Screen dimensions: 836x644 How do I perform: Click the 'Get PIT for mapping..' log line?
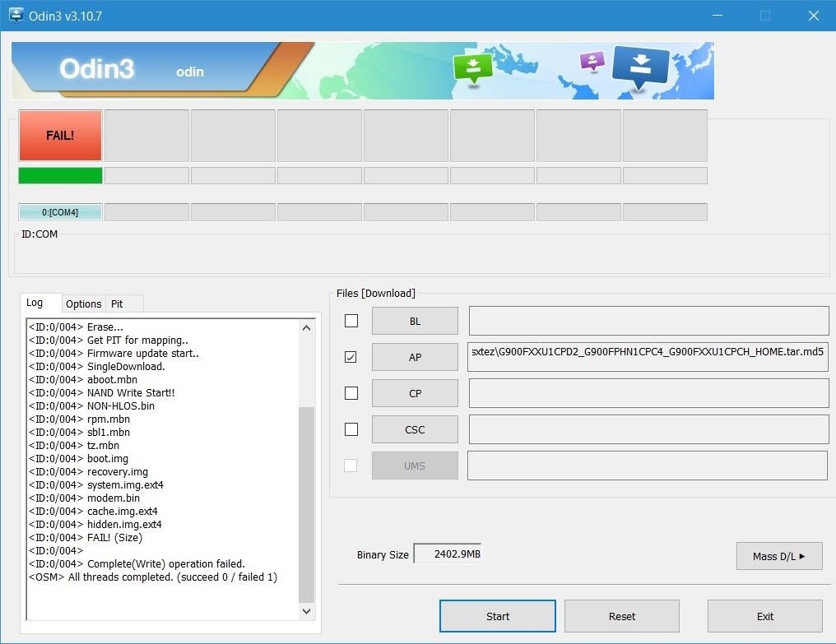[x=109, y=341]
